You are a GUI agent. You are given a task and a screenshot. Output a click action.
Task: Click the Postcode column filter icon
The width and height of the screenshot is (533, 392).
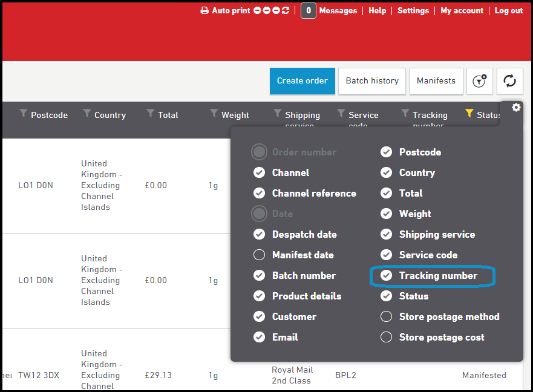24,113
